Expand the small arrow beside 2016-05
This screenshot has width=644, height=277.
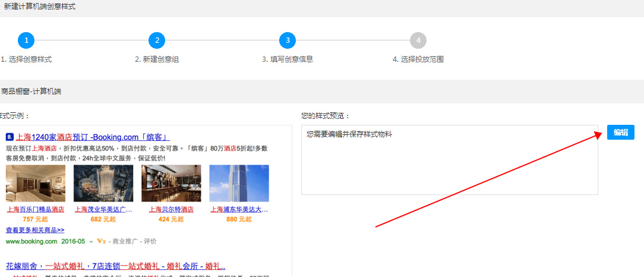click(x=91, y=242)
